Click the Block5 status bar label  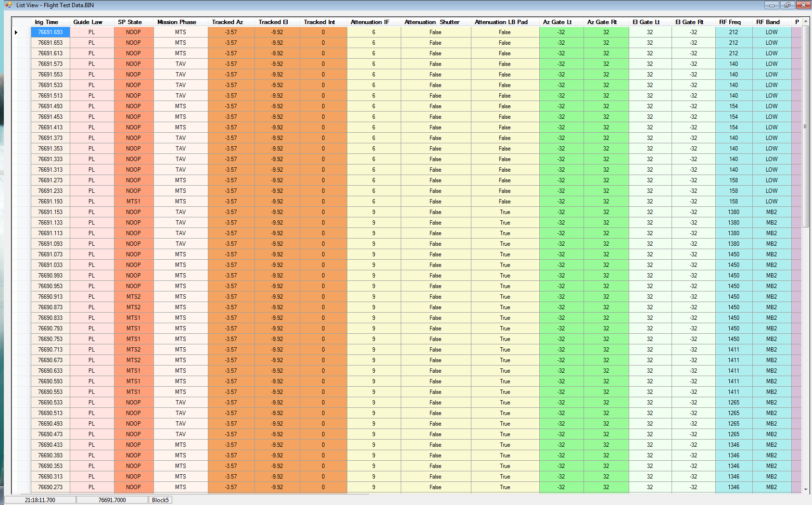160,500
